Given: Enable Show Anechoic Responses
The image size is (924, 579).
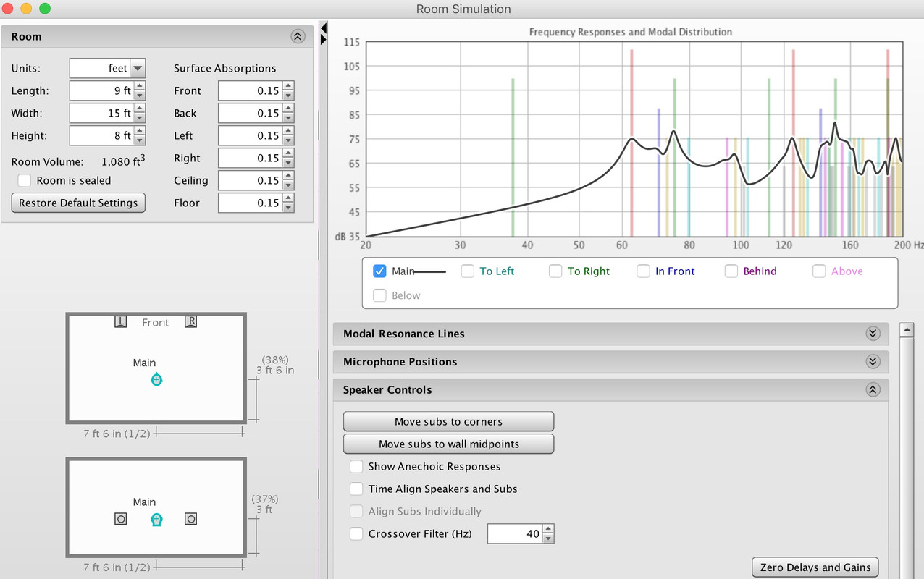Looking at the screenshot, I should pos(356,467).
